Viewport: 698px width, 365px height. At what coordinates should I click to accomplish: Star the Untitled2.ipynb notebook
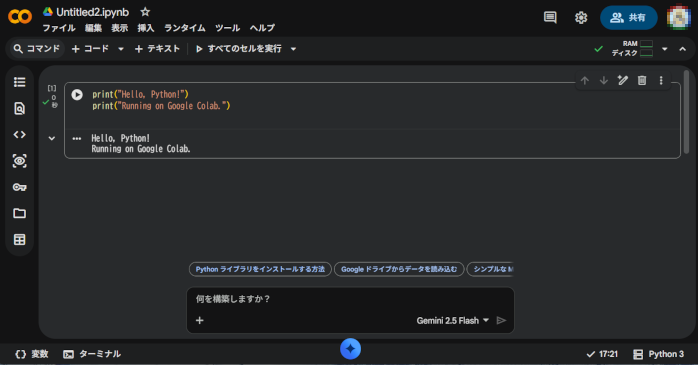pos(145,12)
